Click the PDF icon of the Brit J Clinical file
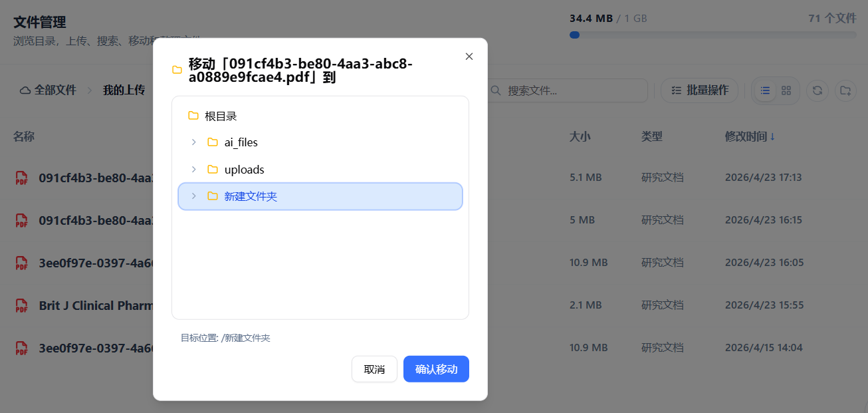The image size is (868, 413). pos(22,305)
